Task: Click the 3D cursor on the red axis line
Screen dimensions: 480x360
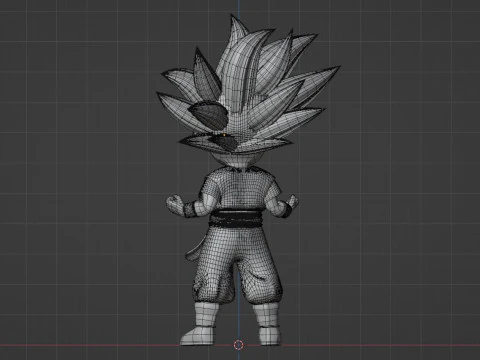Action: click(x=239, y=345)
